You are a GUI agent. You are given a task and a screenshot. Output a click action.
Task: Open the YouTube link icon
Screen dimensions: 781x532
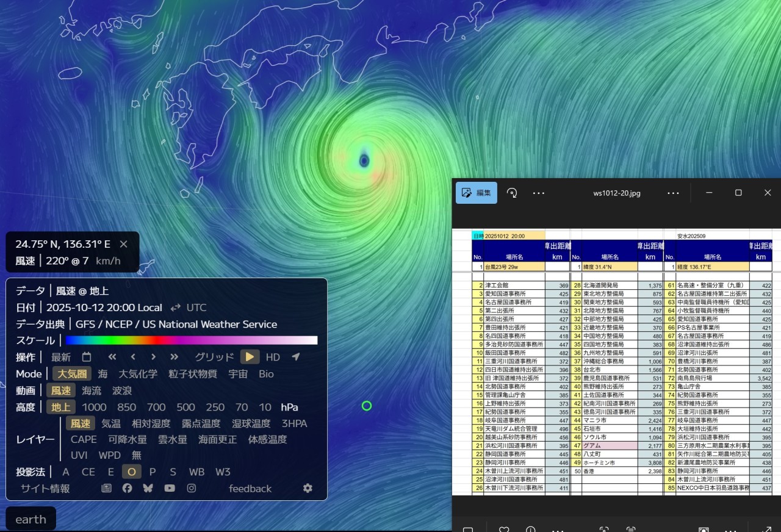169,488
